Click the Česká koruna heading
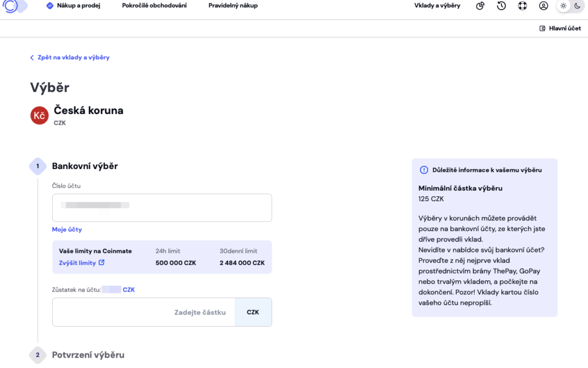This screenshot has height=368, width=588. click(89, 110)
